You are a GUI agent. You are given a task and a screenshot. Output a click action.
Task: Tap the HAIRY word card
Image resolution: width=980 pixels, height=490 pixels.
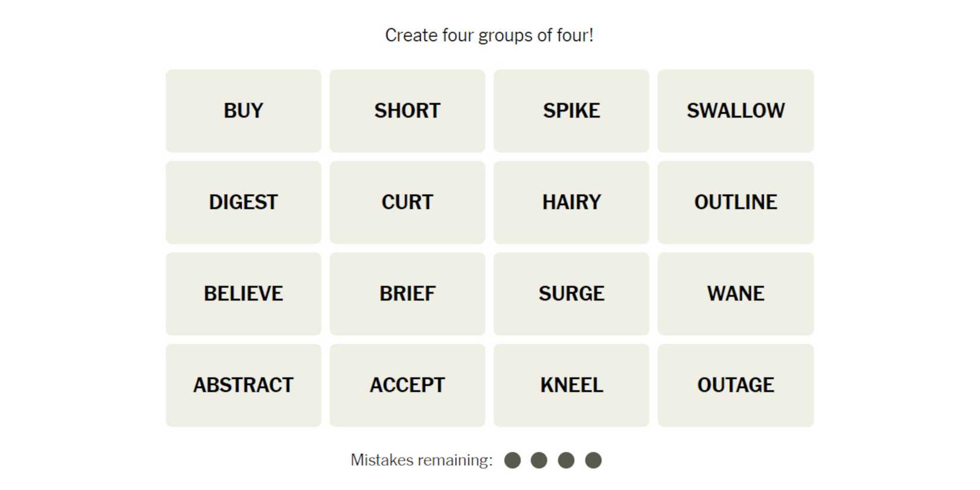point(571,203)
